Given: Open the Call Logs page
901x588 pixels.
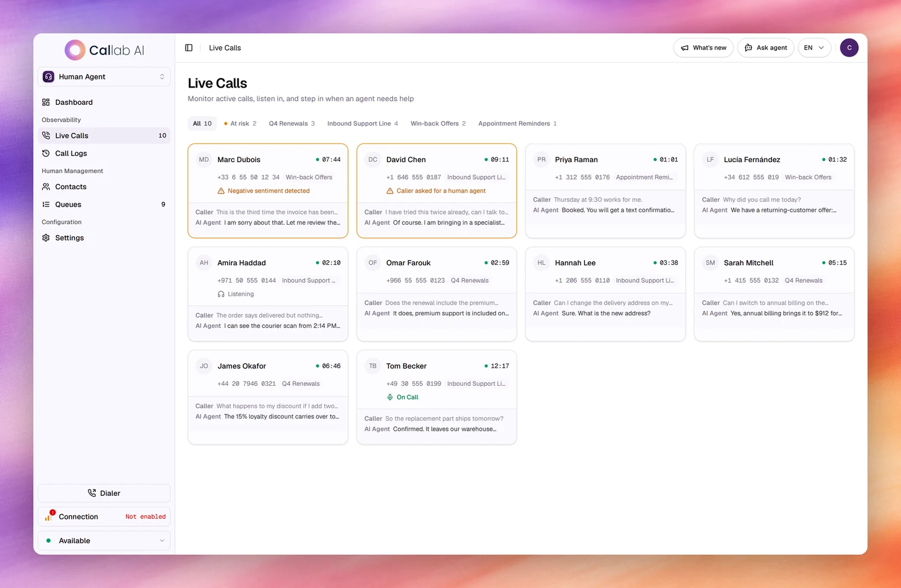Looking at the screenshot, I should click(x=104, y=153).
